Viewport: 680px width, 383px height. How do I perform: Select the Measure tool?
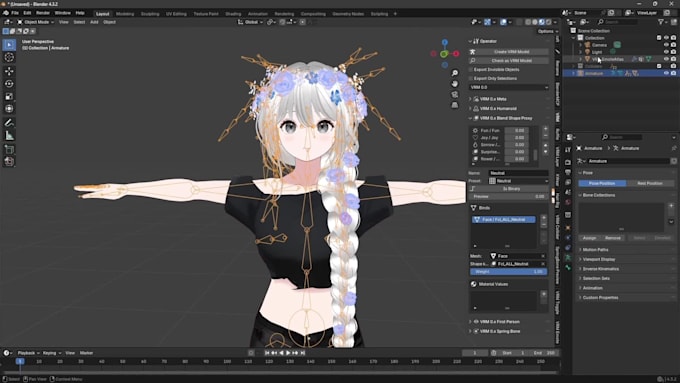point(9,136)
